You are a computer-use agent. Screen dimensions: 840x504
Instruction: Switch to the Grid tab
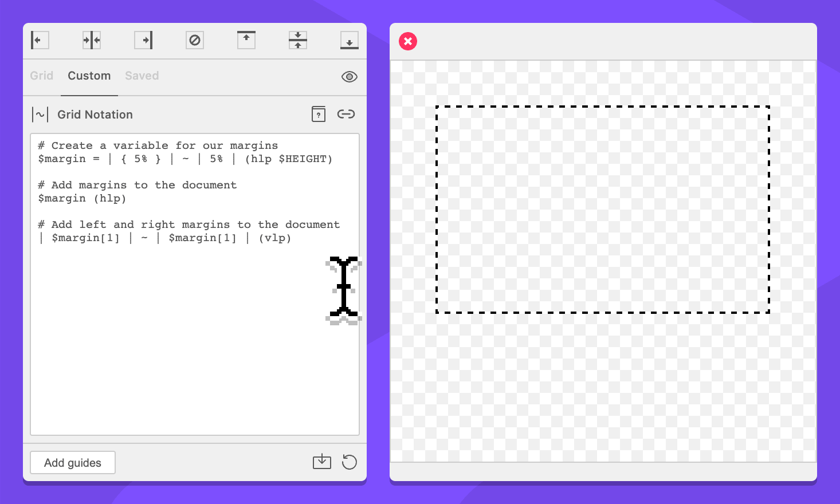click(42, 76)
